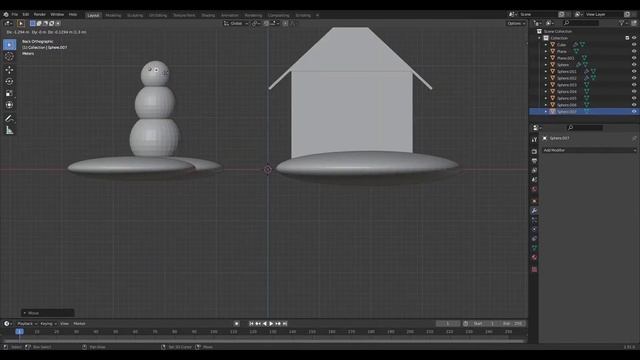The image size is (640, 360).
Task: Open the Physics properties tab
Action: tap(534, 229)
